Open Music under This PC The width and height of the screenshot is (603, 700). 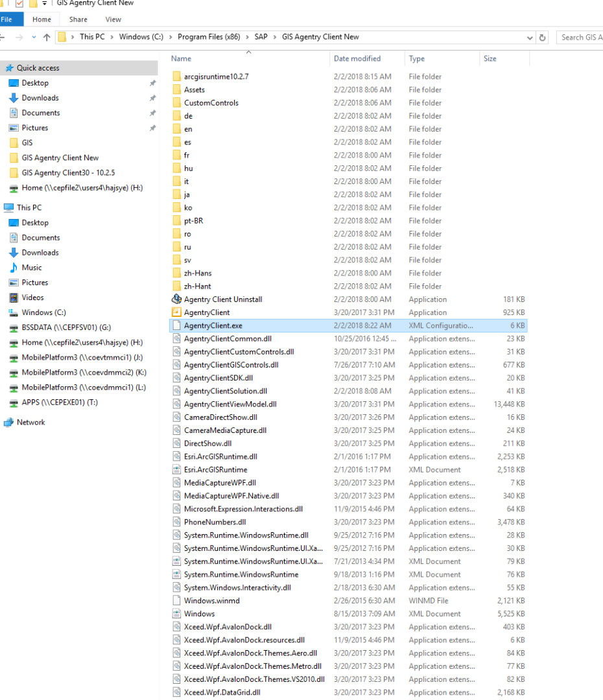[32, 268]
